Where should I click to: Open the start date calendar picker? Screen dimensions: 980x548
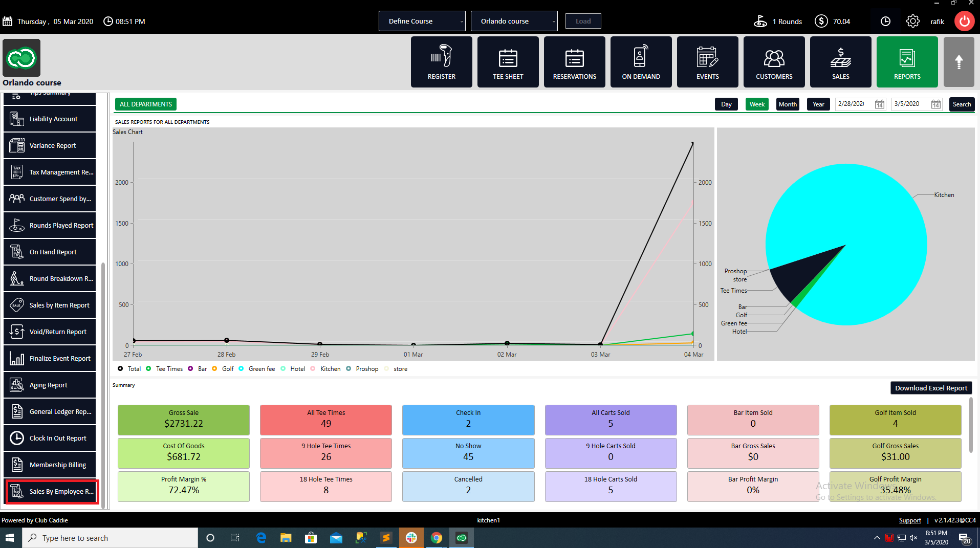tap(879, 104)
